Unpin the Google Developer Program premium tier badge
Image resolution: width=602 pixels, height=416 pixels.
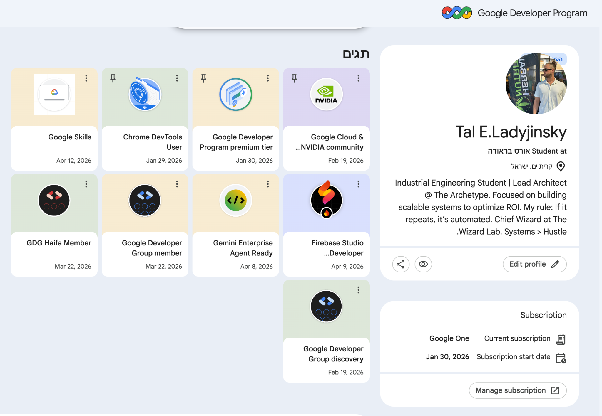pyautogui.click(x=203, y=78)
